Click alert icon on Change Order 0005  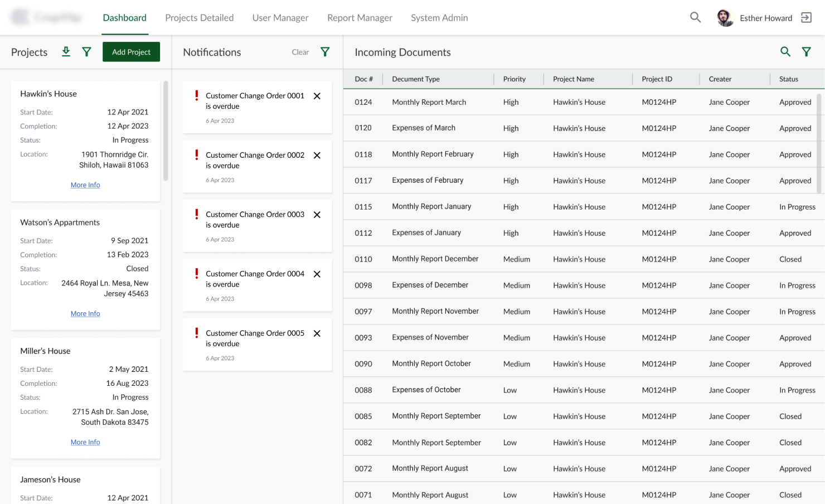[x=197, y=333]
